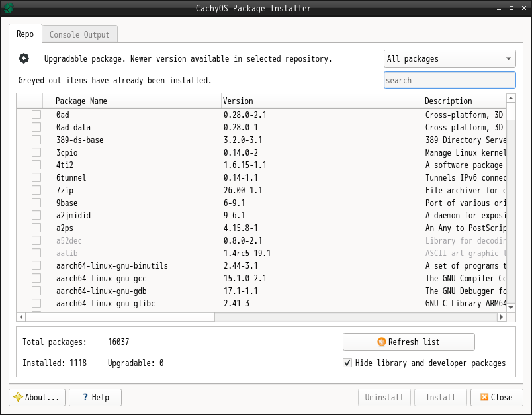Click the CachyOS logo in title bar
The height and width of the screenshot is (415, 532).
(8, 8)
